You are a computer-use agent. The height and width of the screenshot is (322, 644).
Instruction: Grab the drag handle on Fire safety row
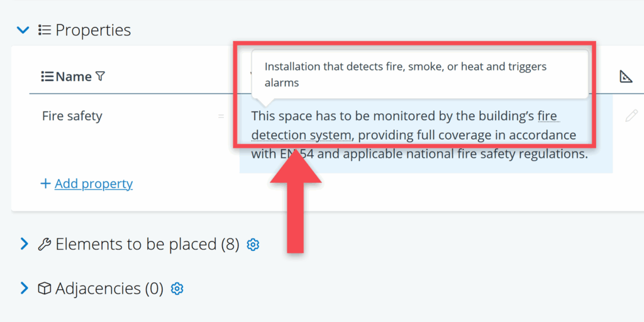coord(221,116)
